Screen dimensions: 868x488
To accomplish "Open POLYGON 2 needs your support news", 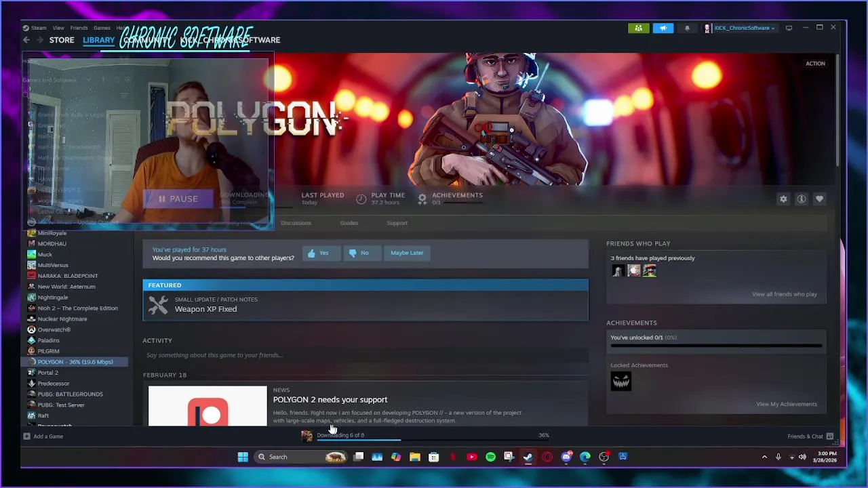I will point(330,399).
